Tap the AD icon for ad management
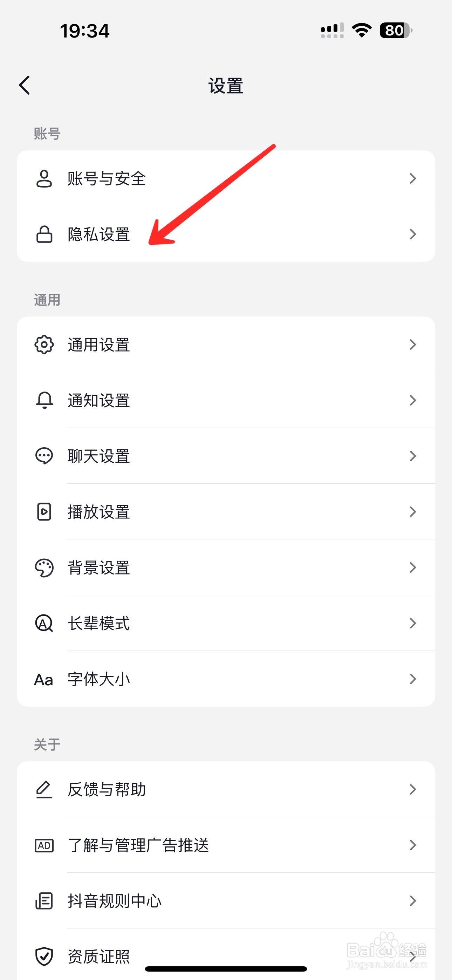 coord(44,845)
